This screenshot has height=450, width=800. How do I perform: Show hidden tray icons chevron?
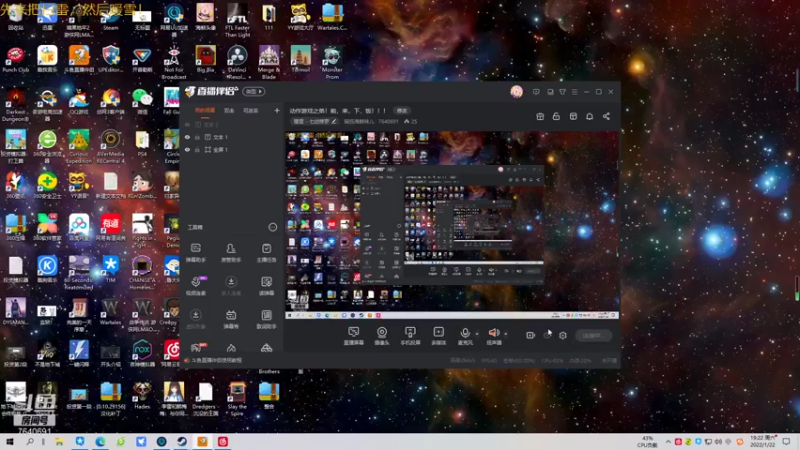point(668,442)
